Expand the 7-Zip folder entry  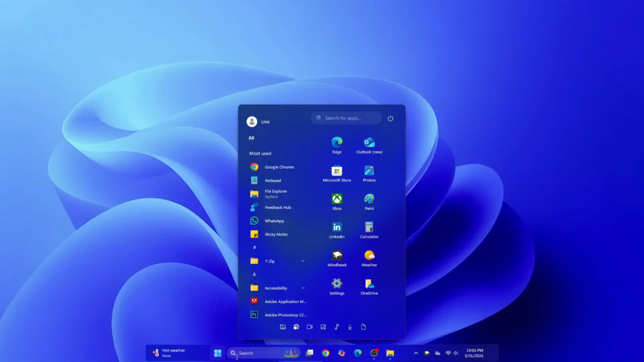(x=302, y=261)
